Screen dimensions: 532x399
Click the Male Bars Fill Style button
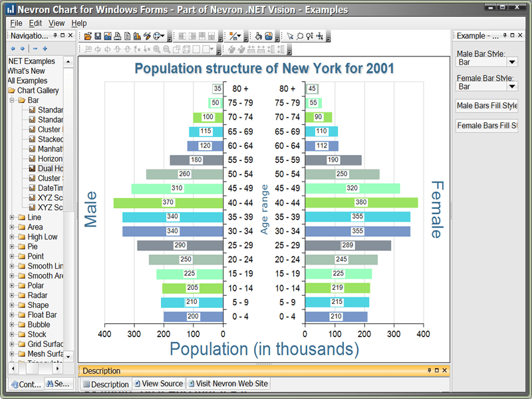pos(487,105)
